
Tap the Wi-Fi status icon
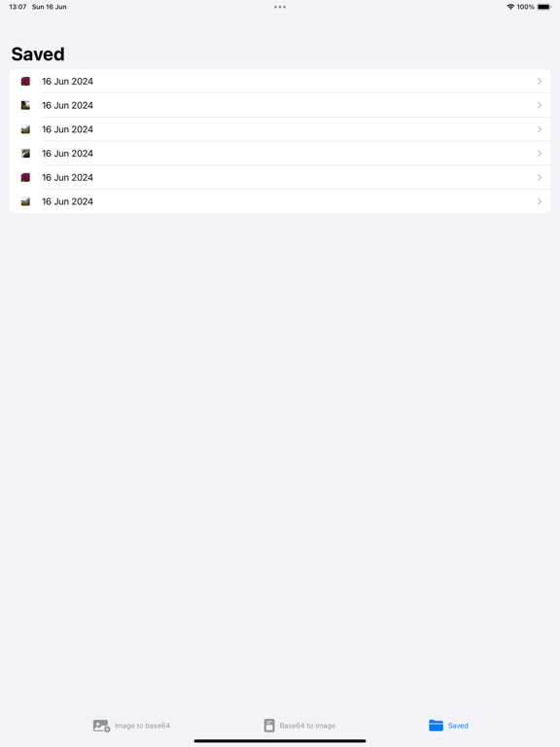[x=510, y=7]
